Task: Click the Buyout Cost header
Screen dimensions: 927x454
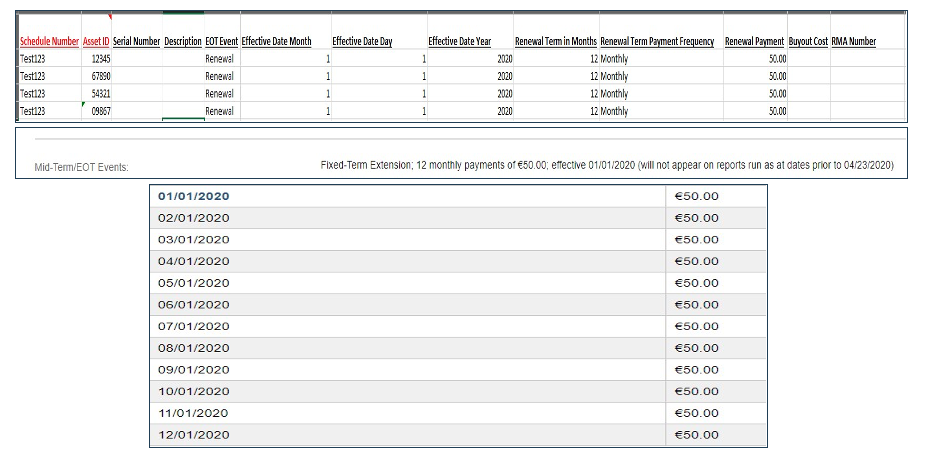Action: click(x=808, y=42)
